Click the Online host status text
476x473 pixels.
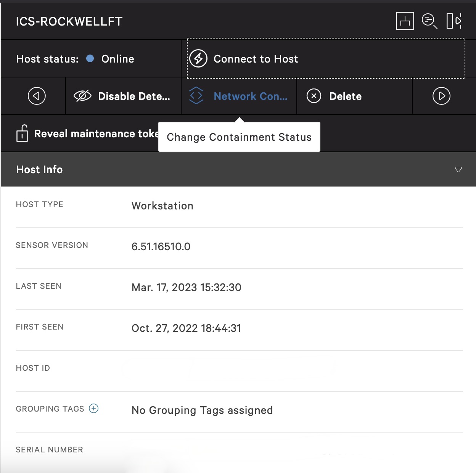118,59
